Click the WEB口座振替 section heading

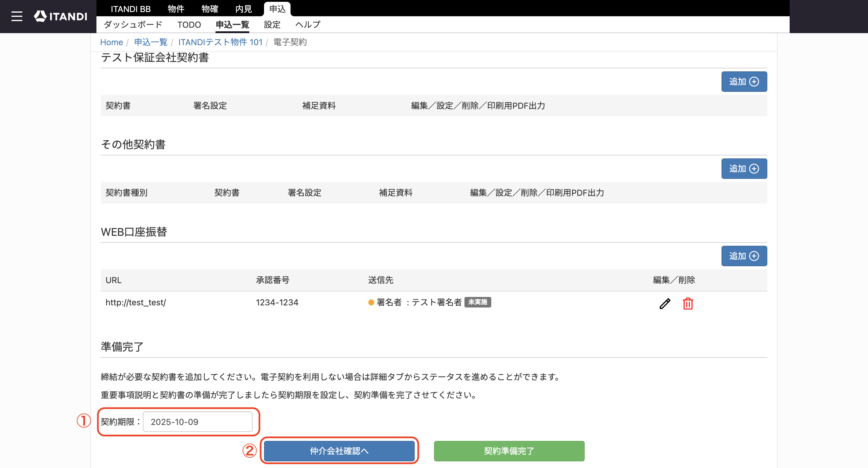(x=134, y=232)
